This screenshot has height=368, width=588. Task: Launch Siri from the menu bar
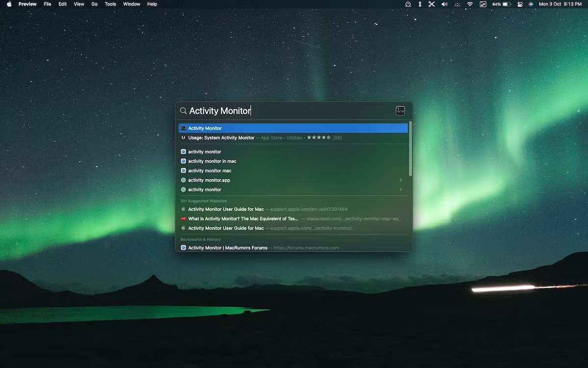tap(531, 4)
